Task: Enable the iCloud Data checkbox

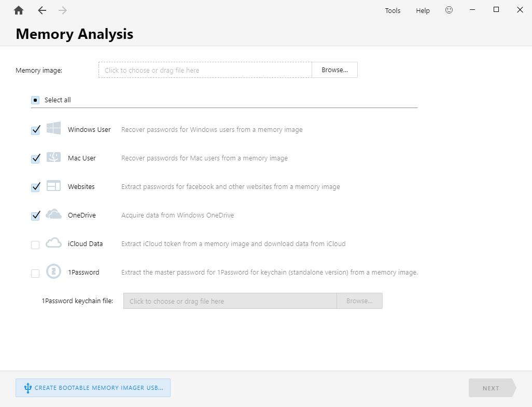Action: (x=35, y=245)
